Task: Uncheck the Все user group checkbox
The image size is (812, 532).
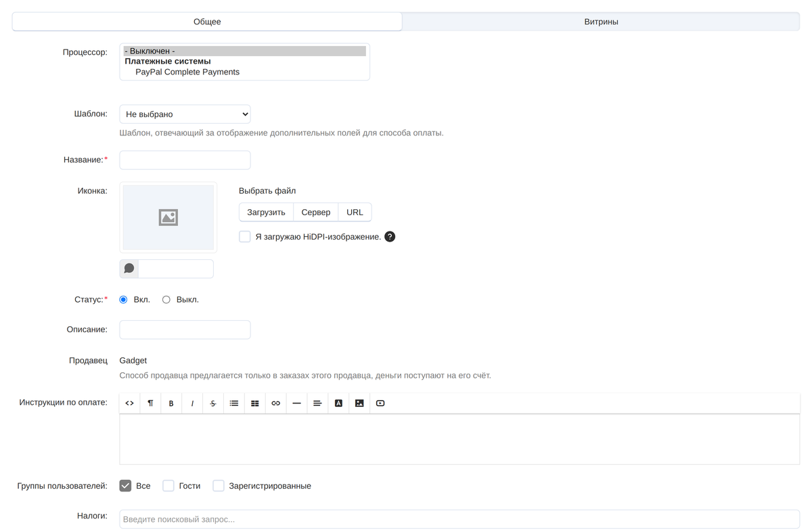Action: pyautogui.click(x=125, y=486)
